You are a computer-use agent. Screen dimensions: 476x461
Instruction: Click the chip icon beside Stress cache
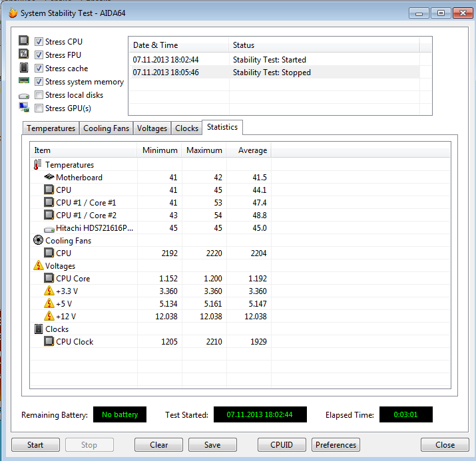pyautogui.click(x=24, y=67)
